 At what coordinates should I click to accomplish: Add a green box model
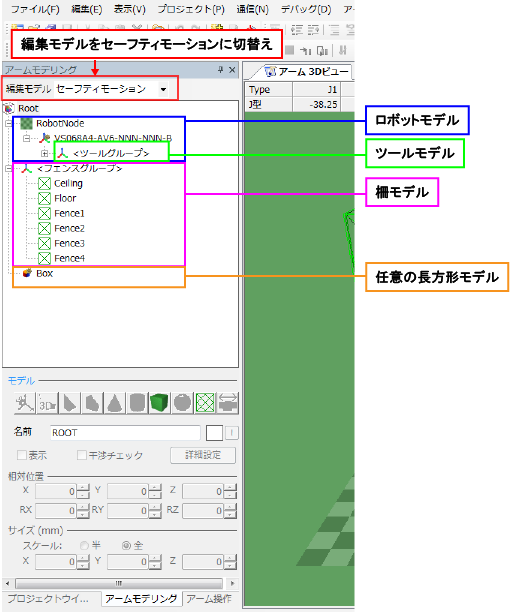(159, 402)
